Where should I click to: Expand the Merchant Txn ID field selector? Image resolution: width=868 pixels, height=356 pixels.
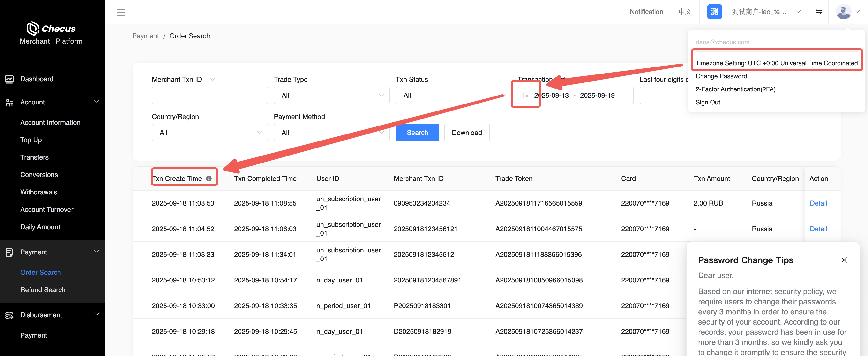pos(213,80)
